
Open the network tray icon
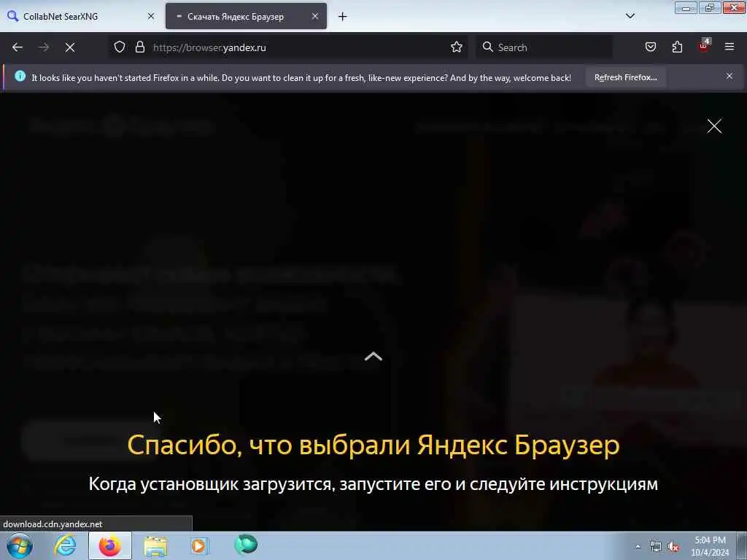(656, 547)
